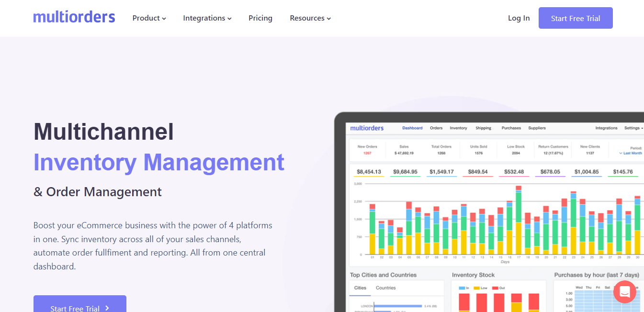Open the Purchases tab in the preview
This screenshot has width=644, height=312.
pos(511,128)
